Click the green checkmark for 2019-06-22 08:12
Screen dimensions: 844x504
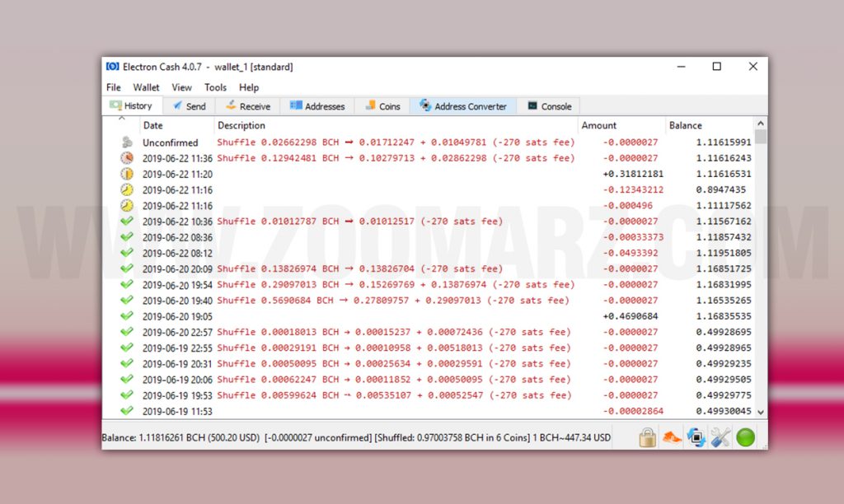pos(127,253)
